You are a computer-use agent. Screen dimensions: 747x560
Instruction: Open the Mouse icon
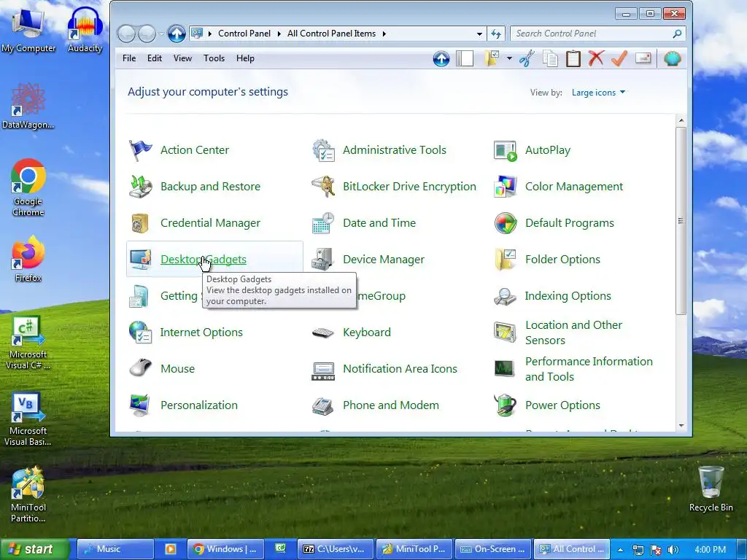[141, 369]
